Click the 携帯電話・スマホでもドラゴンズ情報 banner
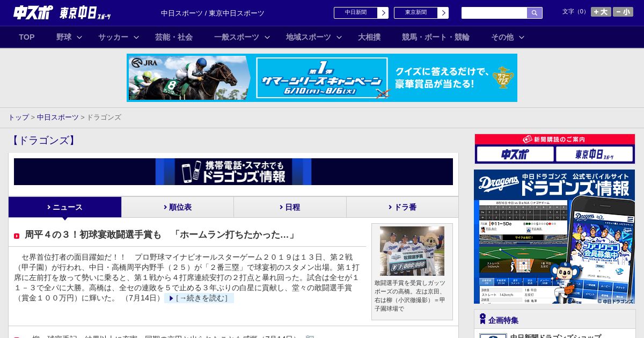644x338 pixels. coord(233,172)
